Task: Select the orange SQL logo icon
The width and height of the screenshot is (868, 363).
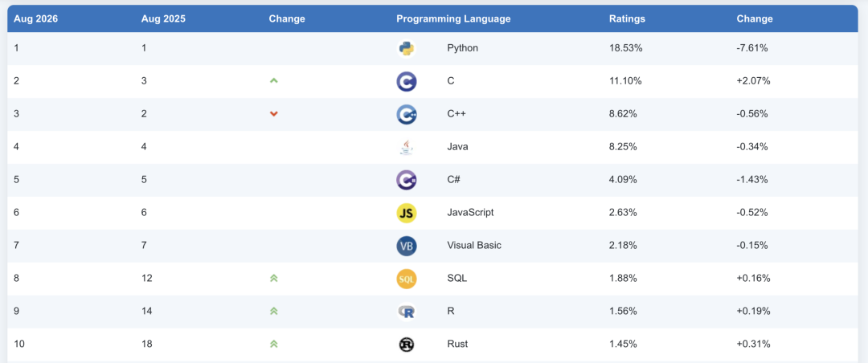Action: (407, 279)
